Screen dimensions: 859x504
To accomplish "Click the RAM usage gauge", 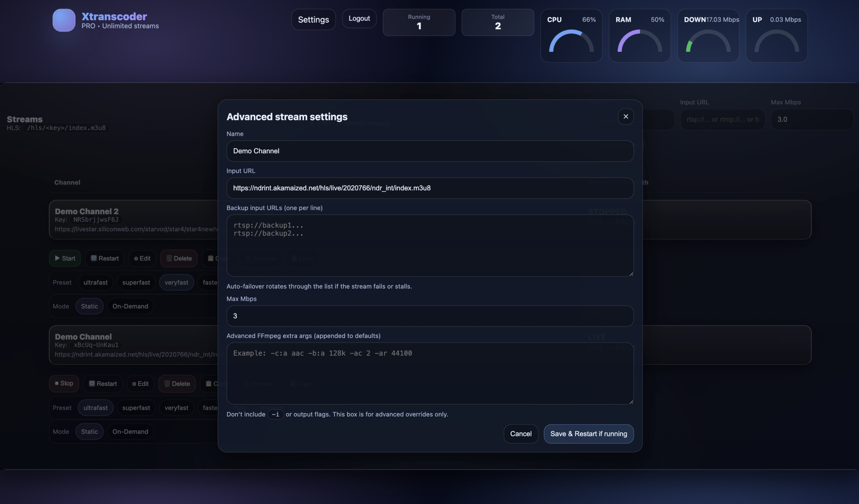I will click(640, 36).
